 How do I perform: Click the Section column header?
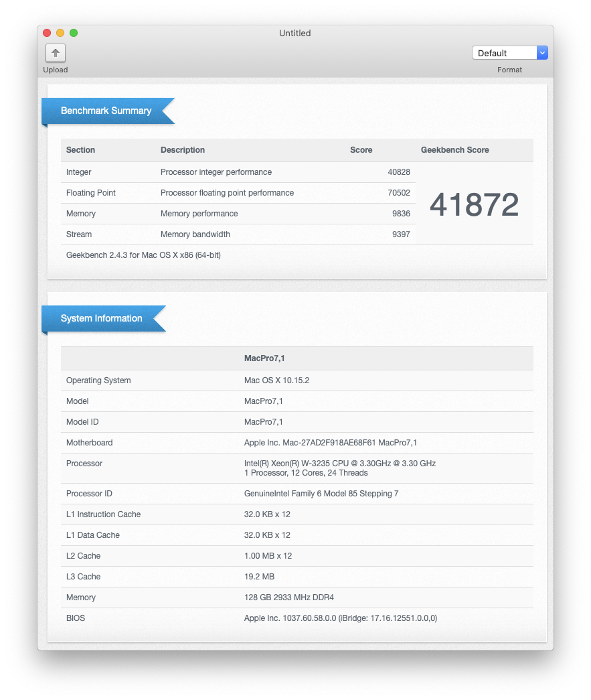click(x=80, y=150)
